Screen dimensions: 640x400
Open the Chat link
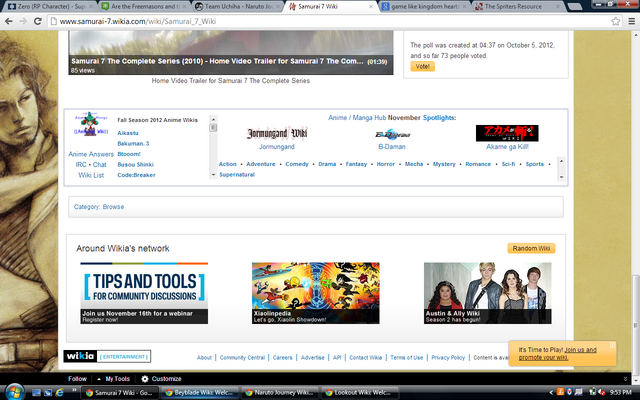99,164
